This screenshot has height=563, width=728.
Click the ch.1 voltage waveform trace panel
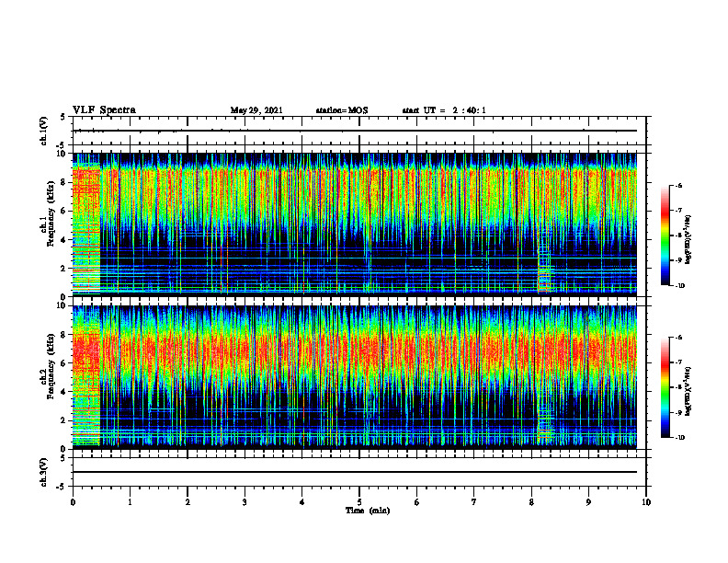[x=359, y=131]
